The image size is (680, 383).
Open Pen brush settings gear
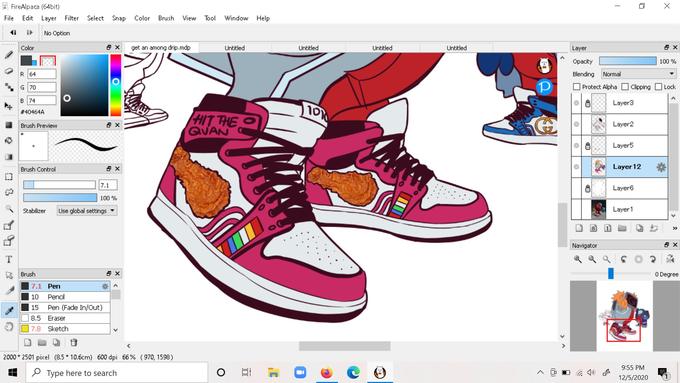[105, 286]
